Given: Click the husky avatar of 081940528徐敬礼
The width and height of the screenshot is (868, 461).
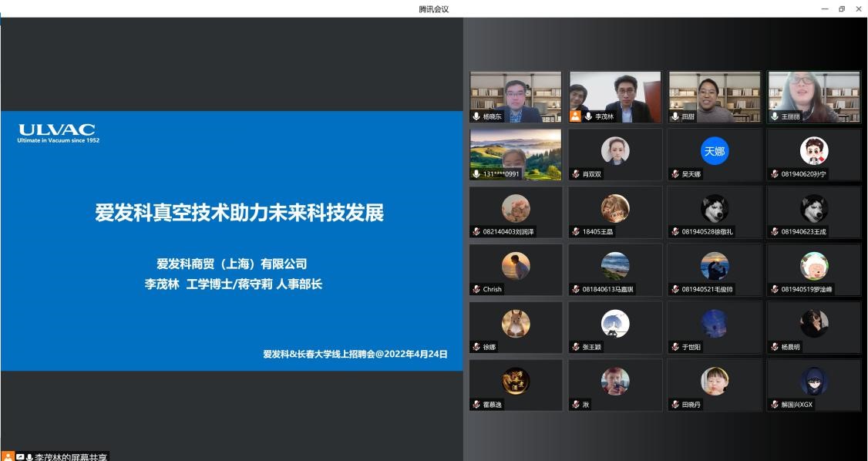Looking at the screenshot, I should tap(714, 208).
